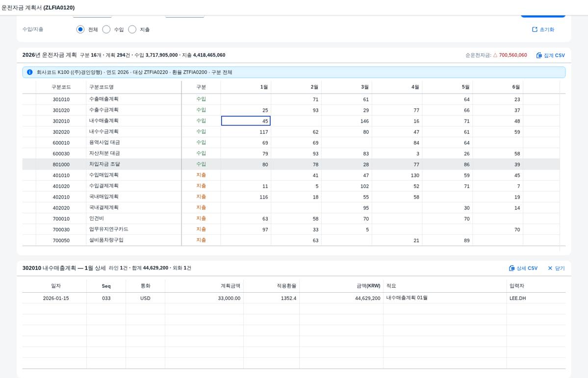Click entry user LEE.DH
Viewport: 588px width, 378px height.
point(517,299)
